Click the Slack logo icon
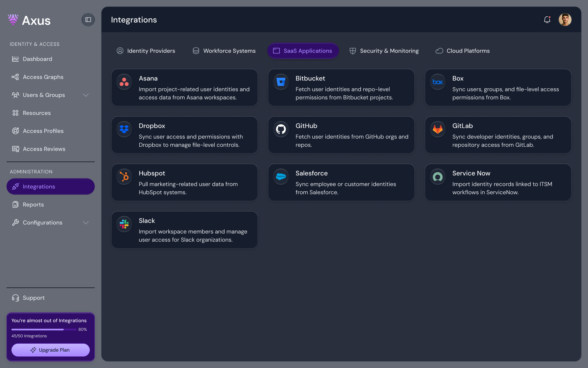Image resolution: width=588 pixels, height=368 pixels. pos(124,224)
